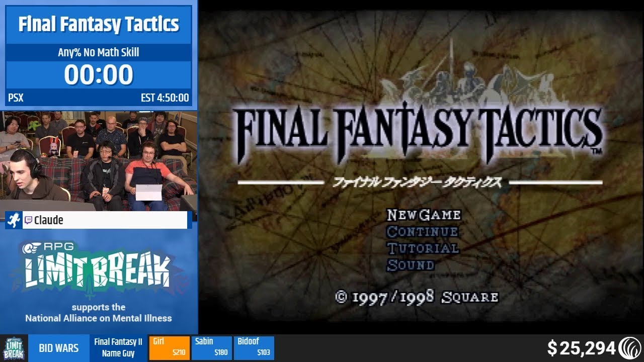644x362 pixels.
Task: Select New Game on the title menu
Action: pos(424,215)
